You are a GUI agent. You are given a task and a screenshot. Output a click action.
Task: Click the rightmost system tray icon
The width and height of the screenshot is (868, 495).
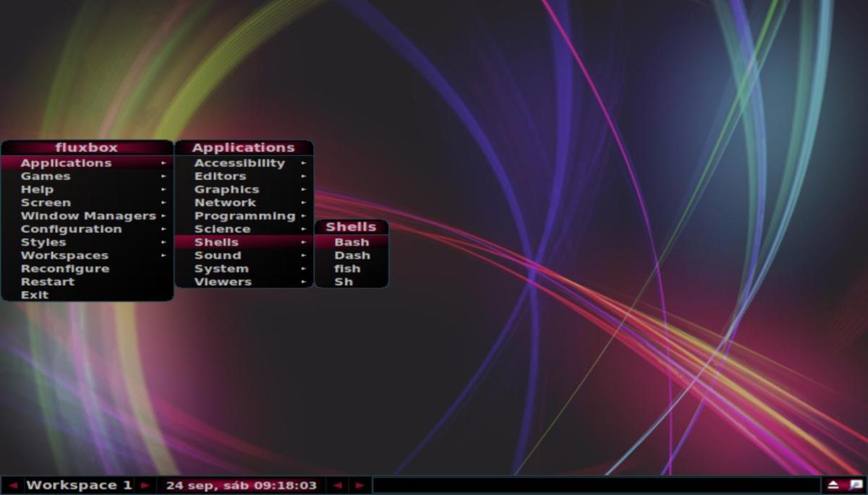855,485
